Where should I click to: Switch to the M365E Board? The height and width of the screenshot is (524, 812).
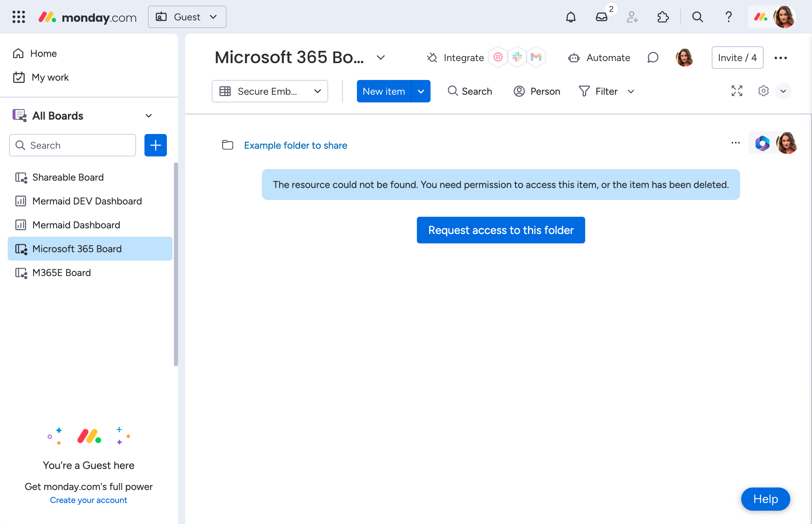coord(61,273)
